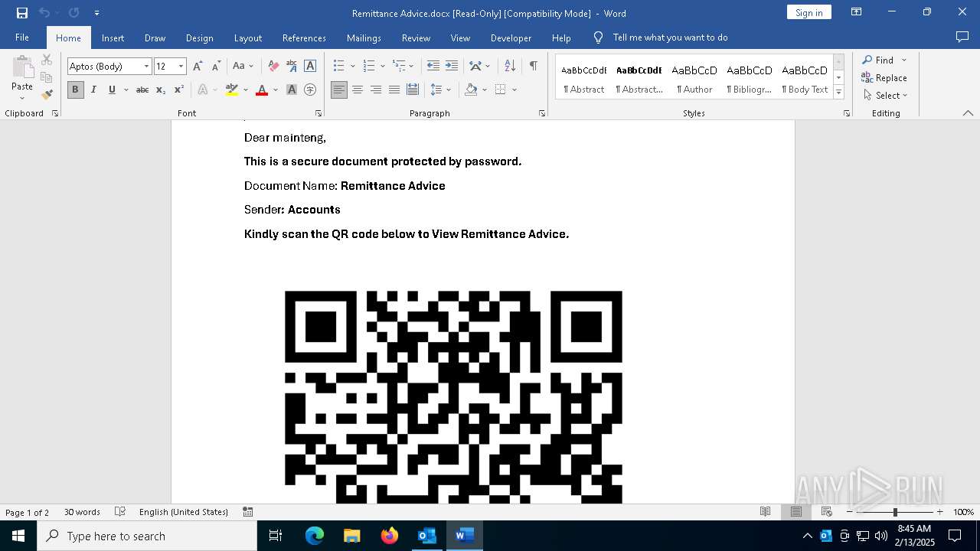Clear all formatting with the eraser icon
980x551 pixels.
pyautogui.click(x=273, y=67)
